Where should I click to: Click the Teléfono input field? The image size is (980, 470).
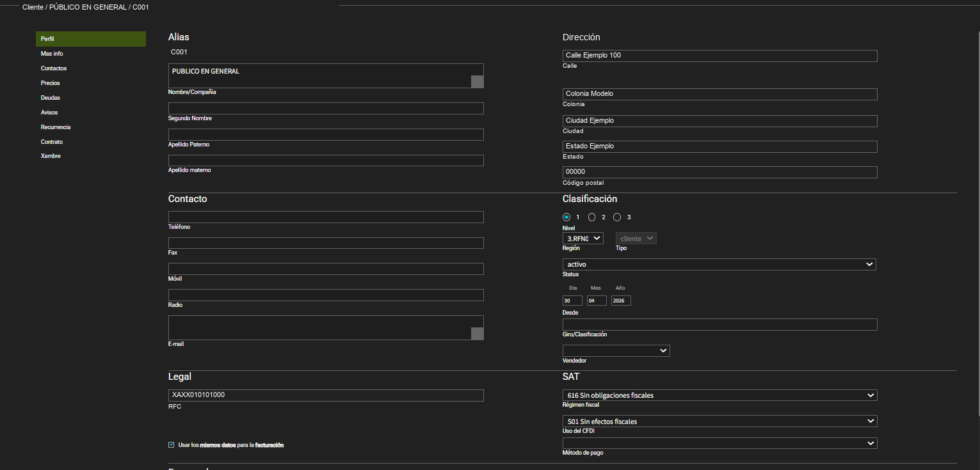click(x=326, y=217)
